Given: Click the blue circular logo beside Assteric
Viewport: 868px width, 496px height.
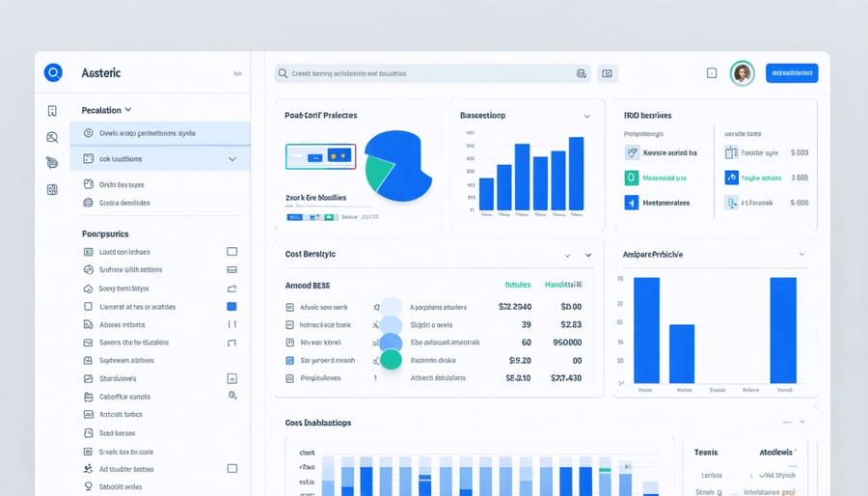Looking at the screenshot, I should tap(53, 73).
